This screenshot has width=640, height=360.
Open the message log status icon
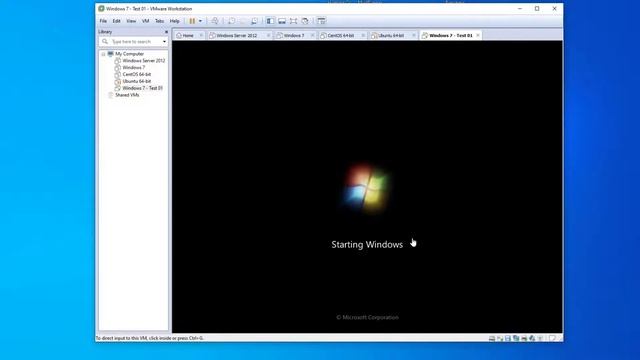pos(552,338)
